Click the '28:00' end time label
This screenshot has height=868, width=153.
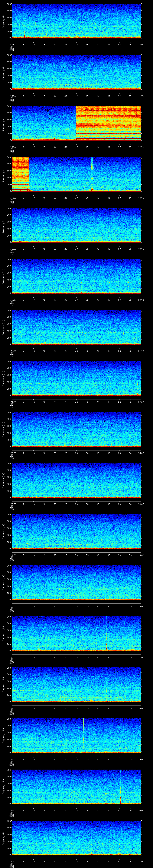[x=141, y=708]
